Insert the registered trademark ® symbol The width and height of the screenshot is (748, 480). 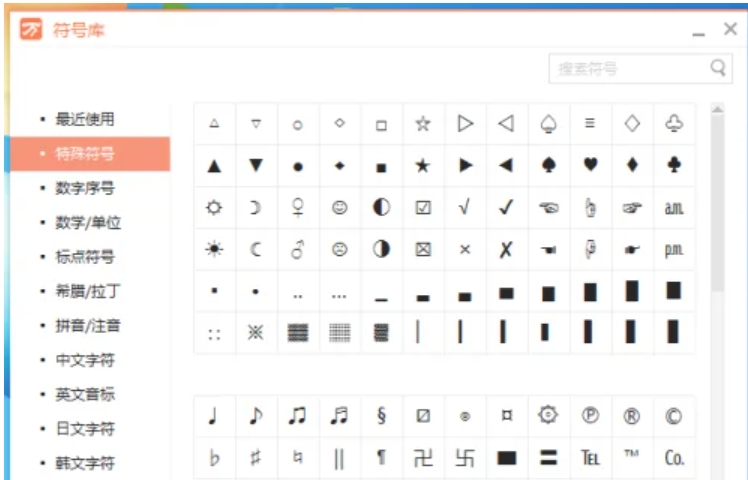click(632, 416)
